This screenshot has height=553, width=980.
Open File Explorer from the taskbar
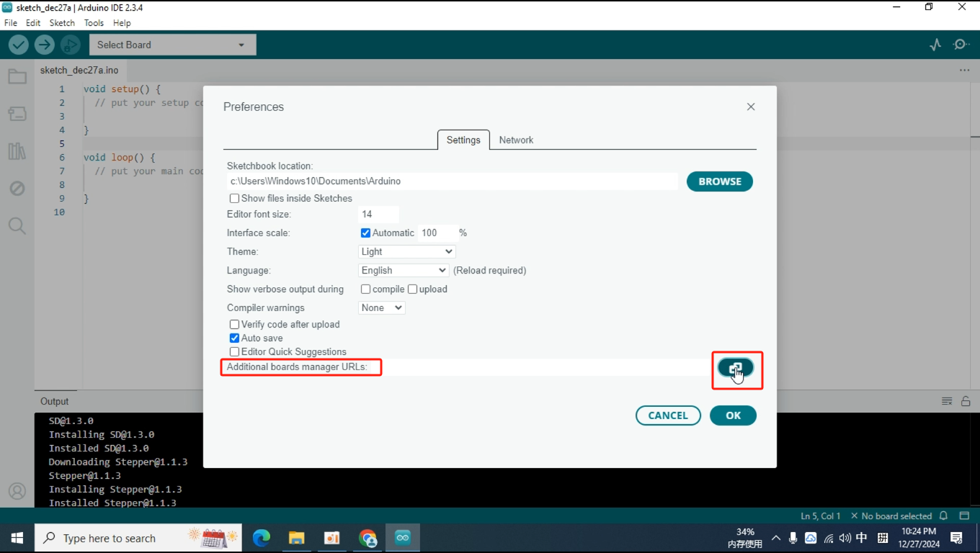[296, 538]
